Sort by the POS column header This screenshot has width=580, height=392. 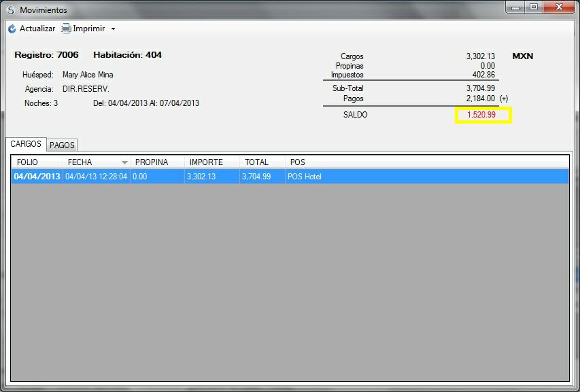(427, 162)
